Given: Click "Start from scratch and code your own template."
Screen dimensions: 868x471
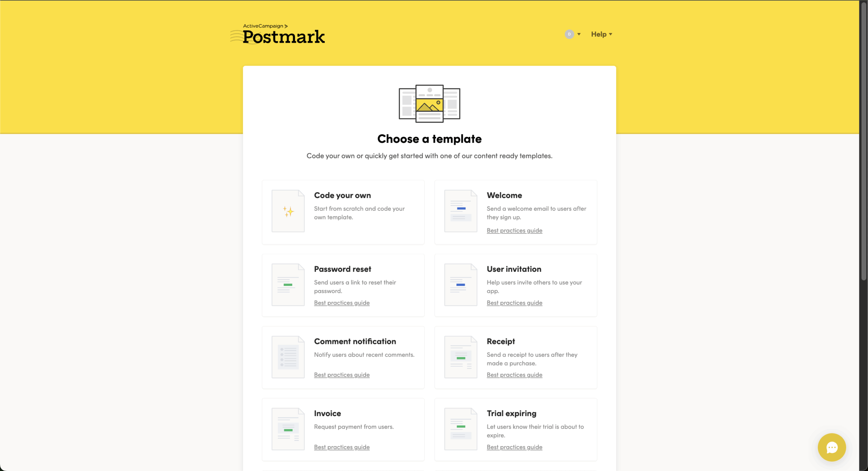Looking at the screenshot, I should pyautogui.click(x=359, y=213).
